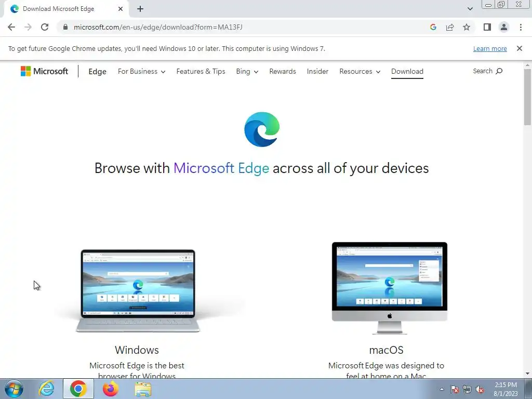Open the Edge home link
This screenshot has width=532, height=399.
[x=97, y=72]
